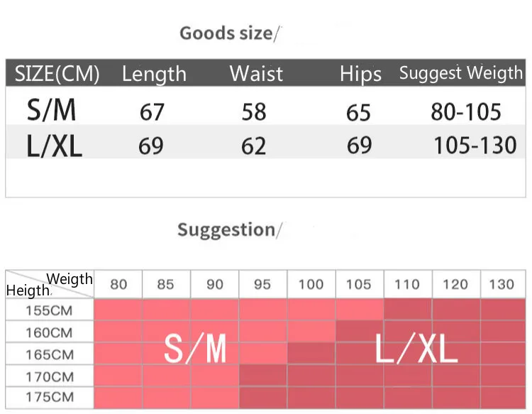Click the 80-105 suggested weight value

coord(466,111)
